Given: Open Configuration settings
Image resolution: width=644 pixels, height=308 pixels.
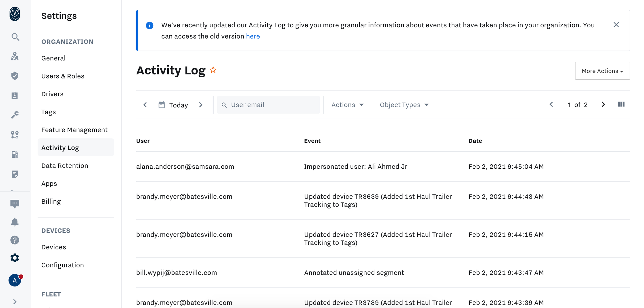Looking at the screenshot, I should (x=63, y=265).
